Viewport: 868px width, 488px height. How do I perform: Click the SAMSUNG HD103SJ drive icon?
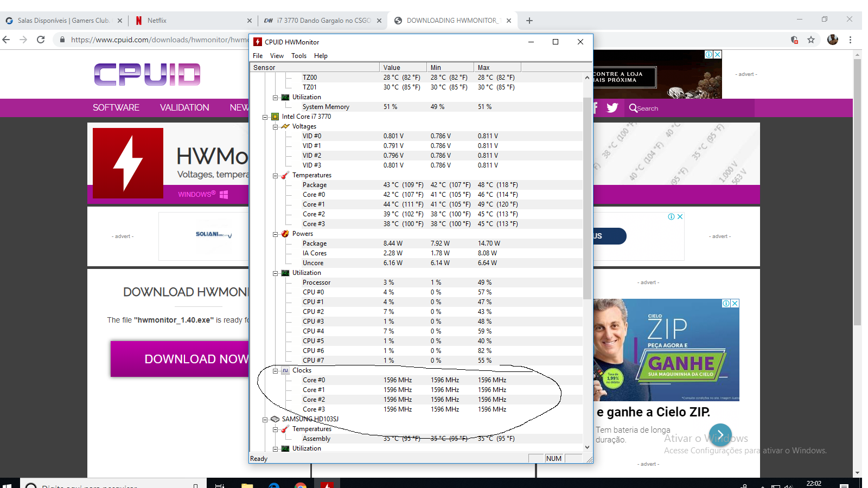pyautogui.click(x=275, y=419)
